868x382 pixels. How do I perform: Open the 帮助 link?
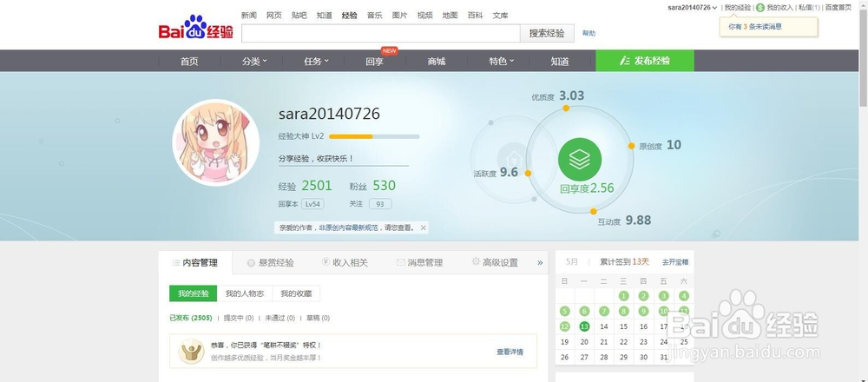(x=589, y=33)
